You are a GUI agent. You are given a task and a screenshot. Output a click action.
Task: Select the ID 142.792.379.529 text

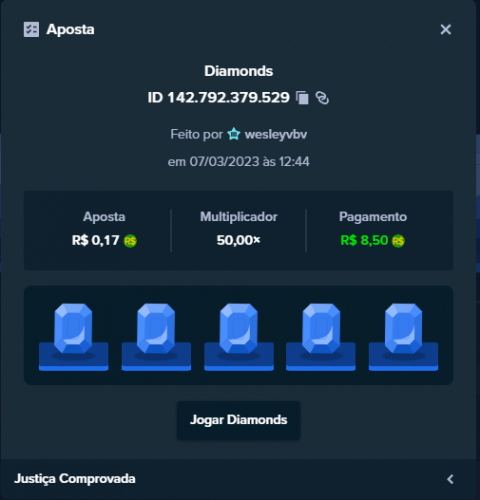(219, 98)
